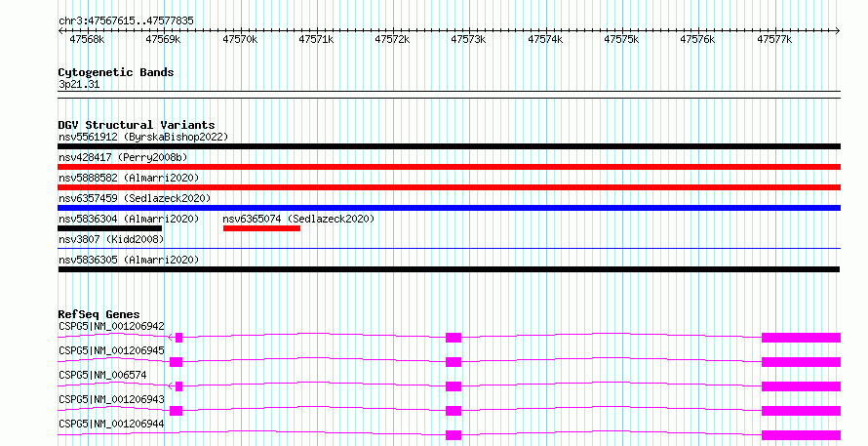Select variant label nsv5888582 (Almarri2020)
Image resolution: width=868 pixels, height=446 pixels.
129,178
